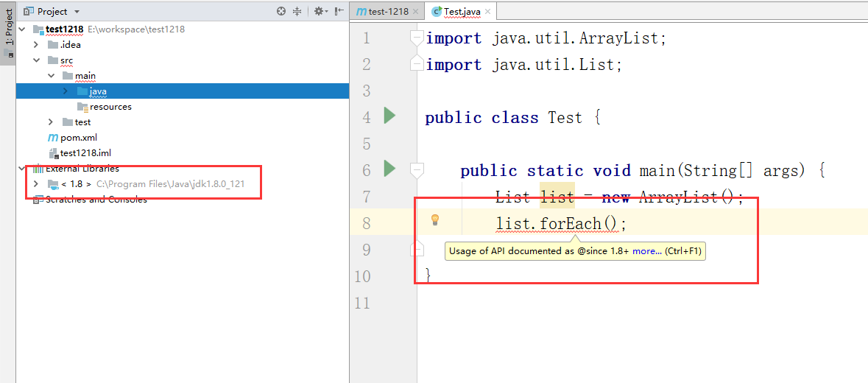
Task: Click the more... link in tooltip
Action: [x=647, y=250]
